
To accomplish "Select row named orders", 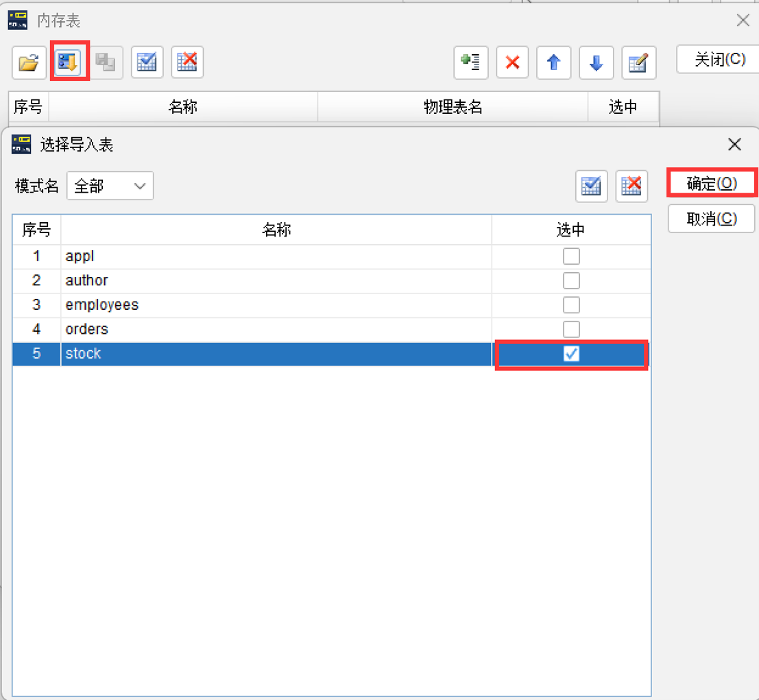I will pos(332,329).
